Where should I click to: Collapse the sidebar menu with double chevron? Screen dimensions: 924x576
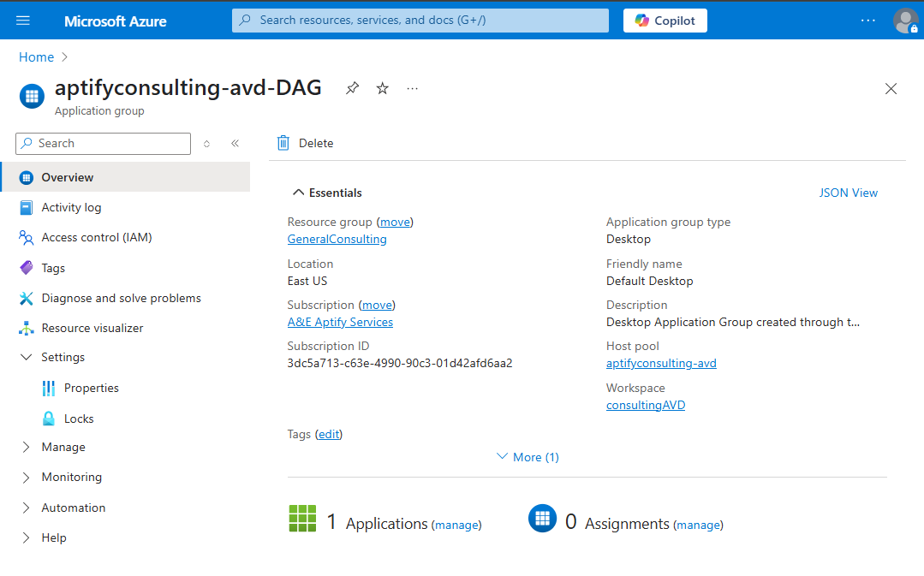tap(235, 143)
